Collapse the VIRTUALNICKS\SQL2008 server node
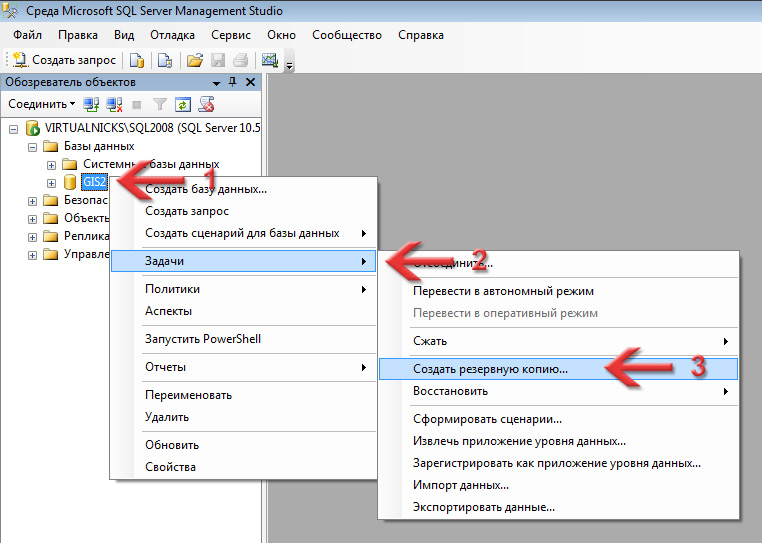762x543 pixels. pos(14,129)
